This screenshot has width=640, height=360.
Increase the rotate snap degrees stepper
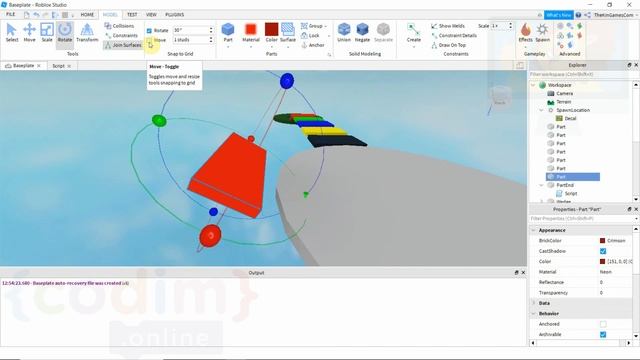coord(211,29)
